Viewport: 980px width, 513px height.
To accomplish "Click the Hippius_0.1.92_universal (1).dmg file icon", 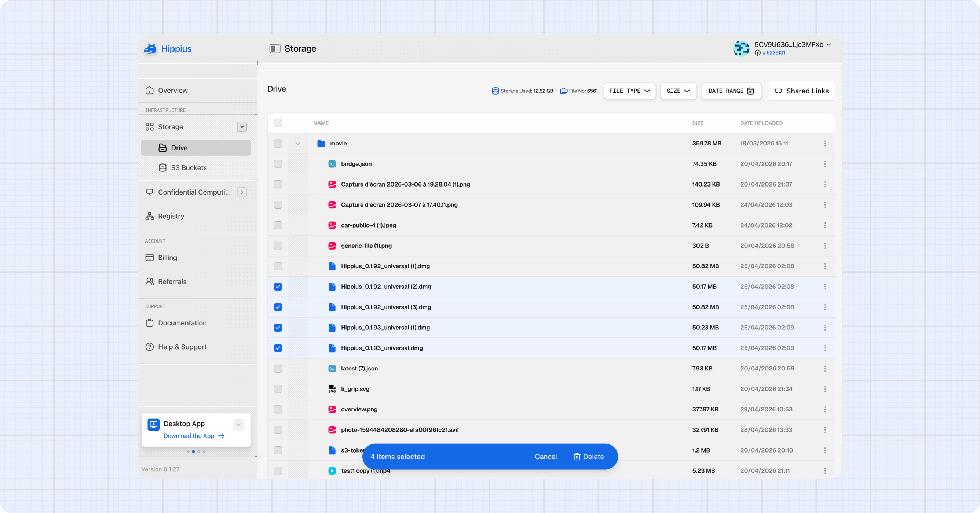I will point(332,266).
